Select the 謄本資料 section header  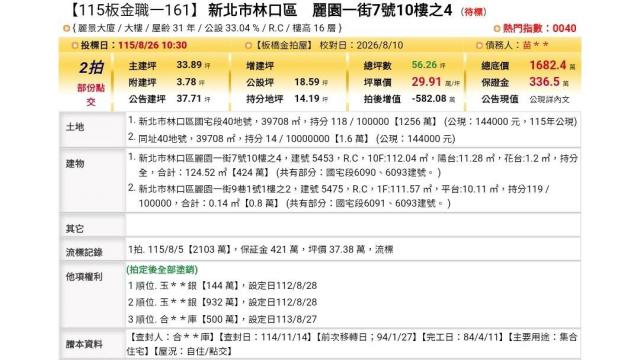84,344
